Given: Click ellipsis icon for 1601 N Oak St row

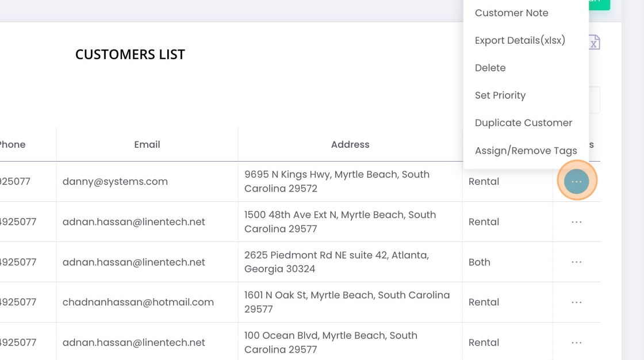Looking at the screenshot, I should tap(577, 302).
